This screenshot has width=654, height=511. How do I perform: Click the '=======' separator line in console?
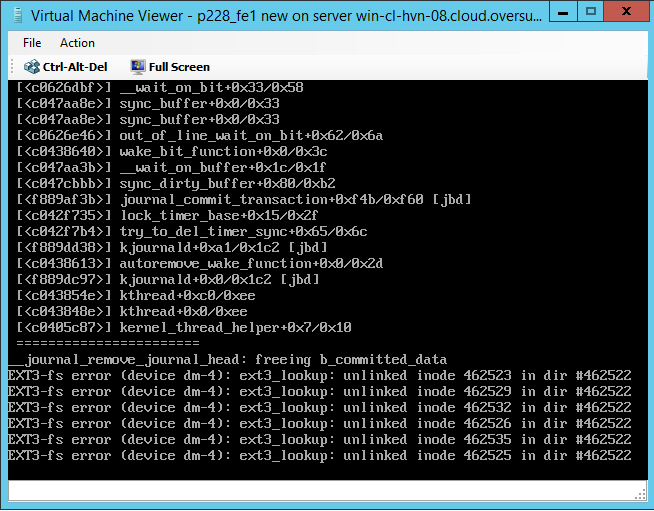point(108,343)
